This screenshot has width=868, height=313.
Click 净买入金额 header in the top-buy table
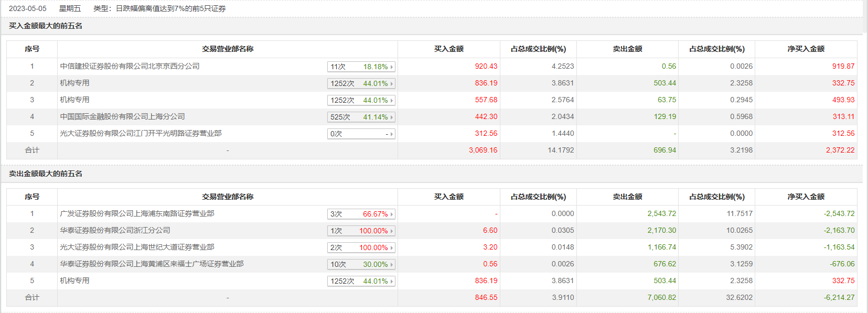[x=806, y=49]
